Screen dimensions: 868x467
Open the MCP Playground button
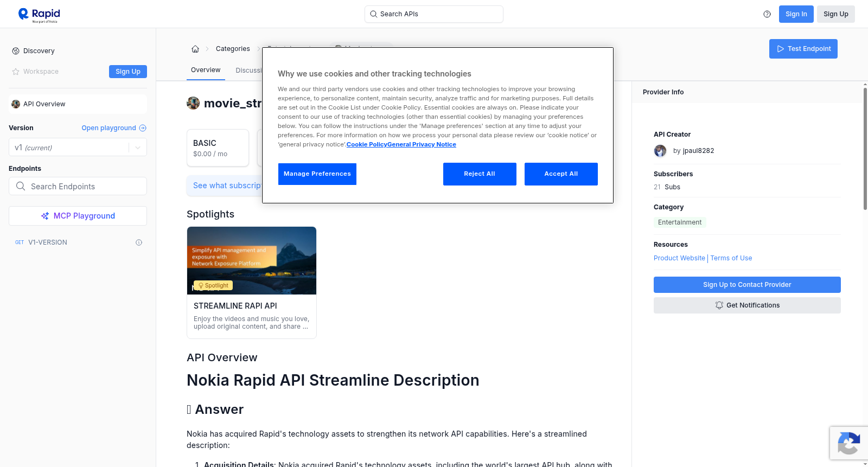click(x=78, y=216)
